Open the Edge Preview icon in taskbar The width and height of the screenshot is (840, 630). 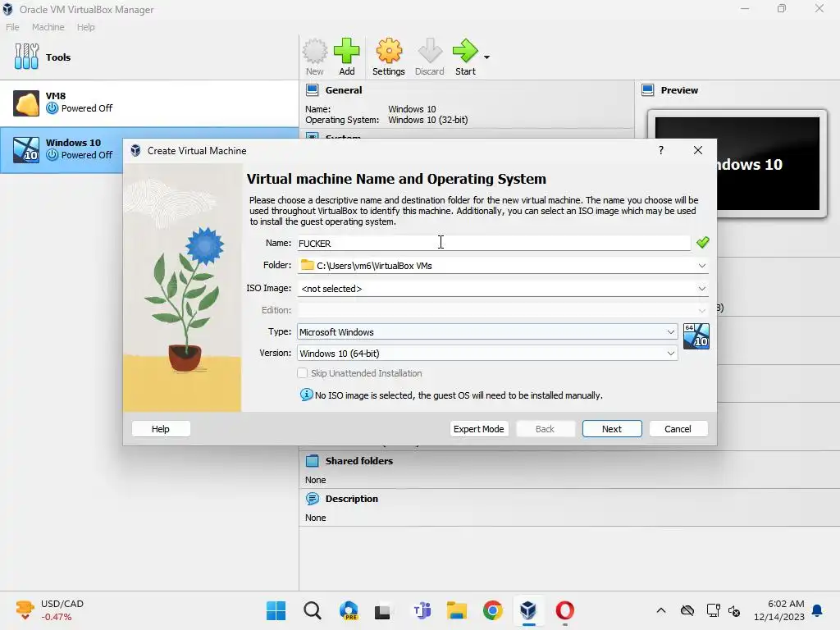349,610
